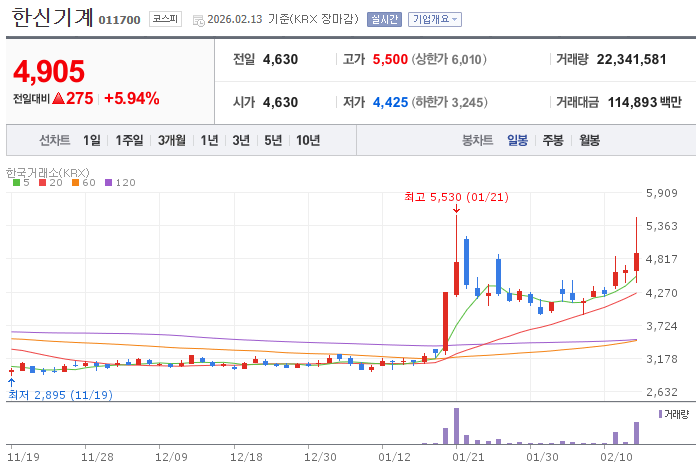
Task: Click the current price 4,905
Action: [49, 71]
